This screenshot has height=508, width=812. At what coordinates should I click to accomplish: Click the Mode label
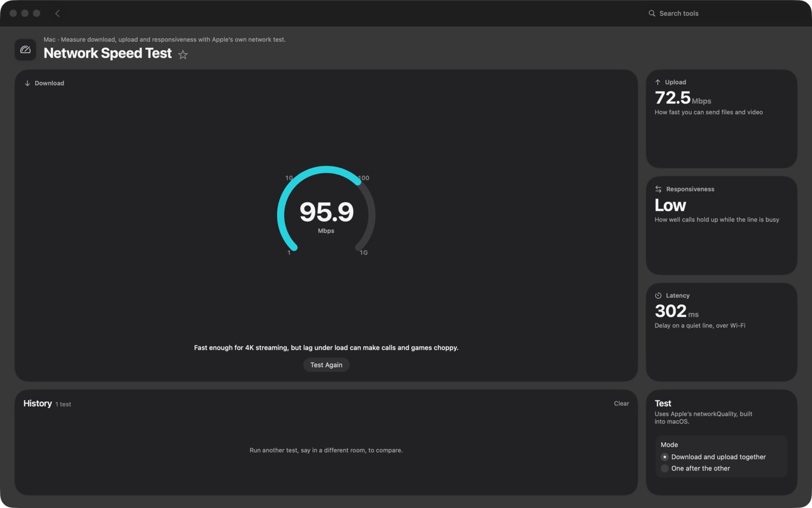tap(669, 444)
